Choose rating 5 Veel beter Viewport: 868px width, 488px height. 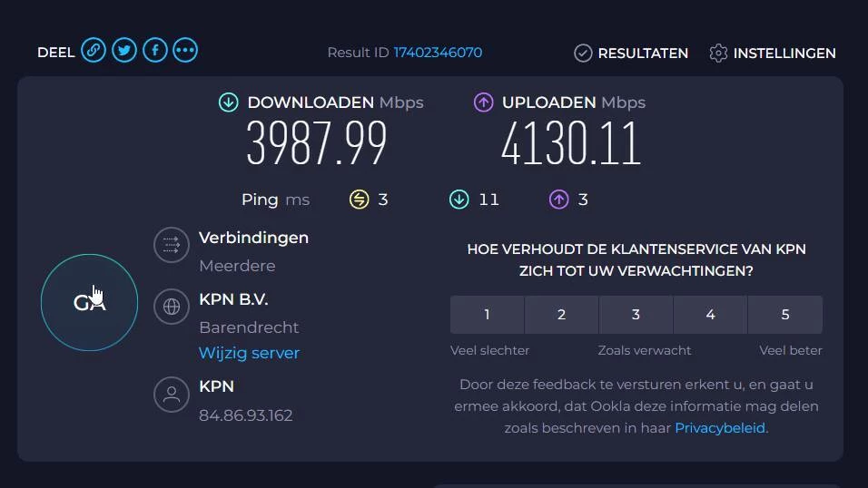[785, 315]
